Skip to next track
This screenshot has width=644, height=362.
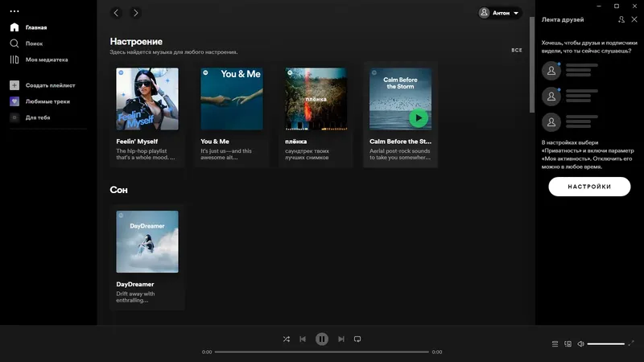coord(341,339)
